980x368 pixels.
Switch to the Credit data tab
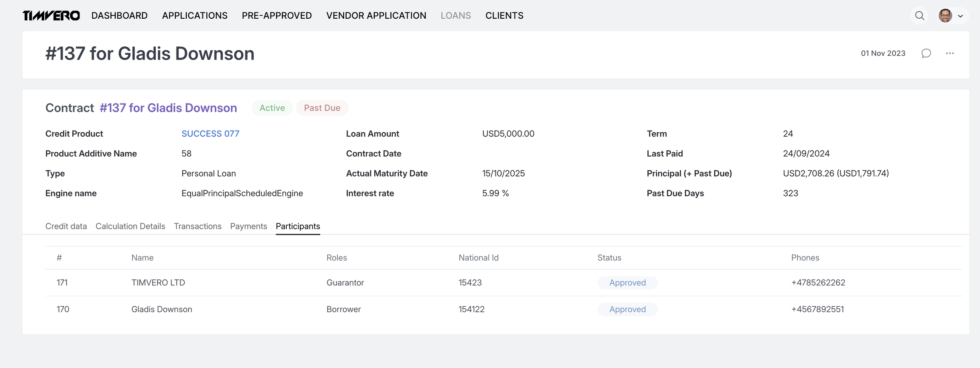pyautogui.click(x=66, y=226)
